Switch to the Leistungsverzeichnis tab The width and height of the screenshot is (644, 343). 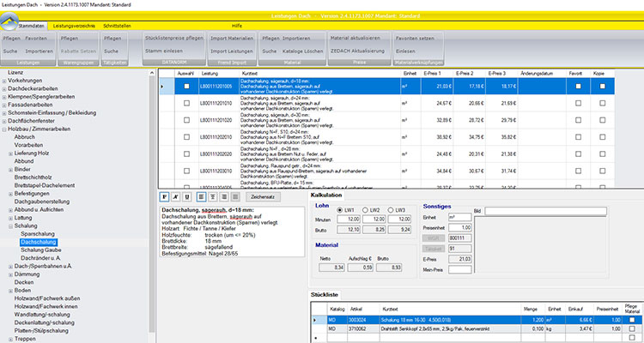tap(76, 27)
